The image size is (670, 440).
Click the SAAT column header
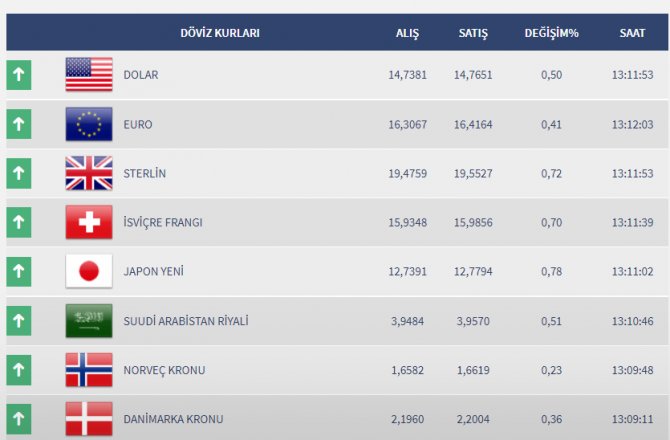point(632,33)
